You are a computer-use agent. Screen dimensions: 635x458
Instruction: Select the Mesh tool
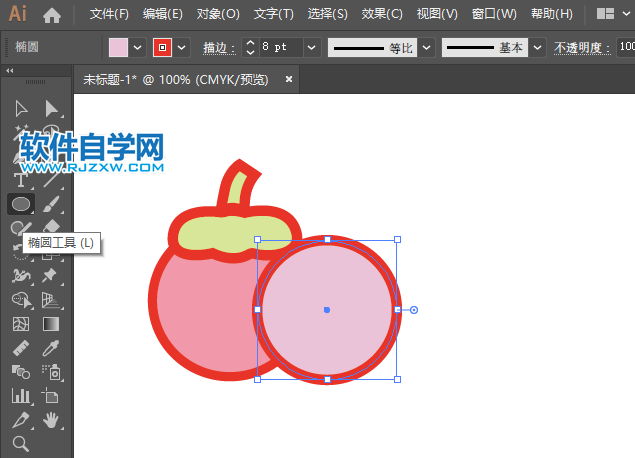[x=21, y=324]
